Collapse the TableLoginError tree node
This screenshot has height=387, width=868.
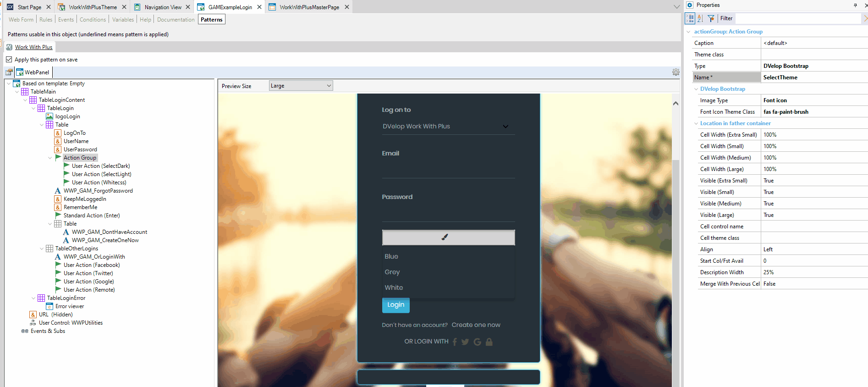point(33,298)
